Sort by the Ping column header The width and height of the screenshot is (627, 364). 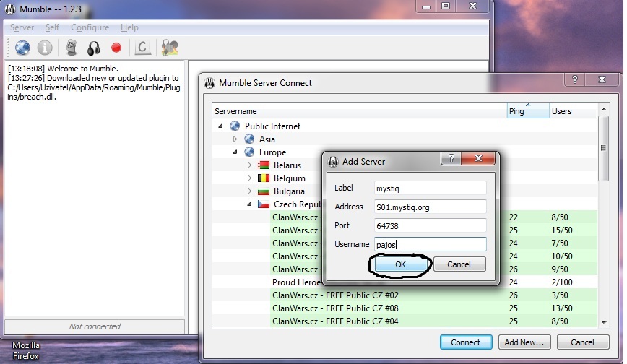pyautogui.click(x=528, y=111)
